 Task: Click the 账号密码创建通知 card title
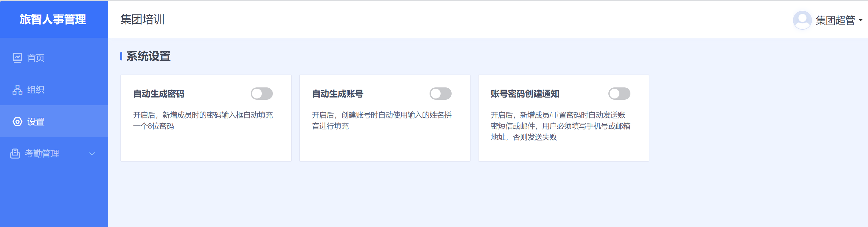click(x=525, y=94)
